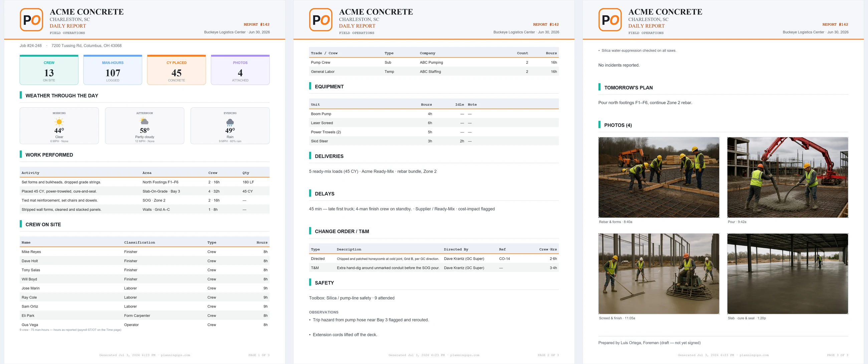Image resolution: width=868 pixels, height=364 pixels.
Task: Open the Screed & finish photo
Action: (659, 274)
